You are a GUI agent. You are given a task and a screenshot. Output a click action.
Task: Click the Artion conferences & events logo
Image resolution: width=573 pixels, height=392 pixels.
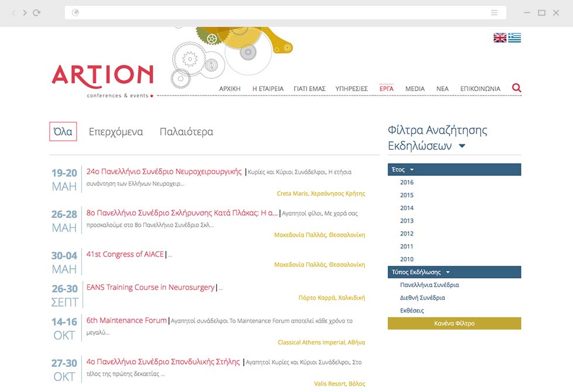102,80
